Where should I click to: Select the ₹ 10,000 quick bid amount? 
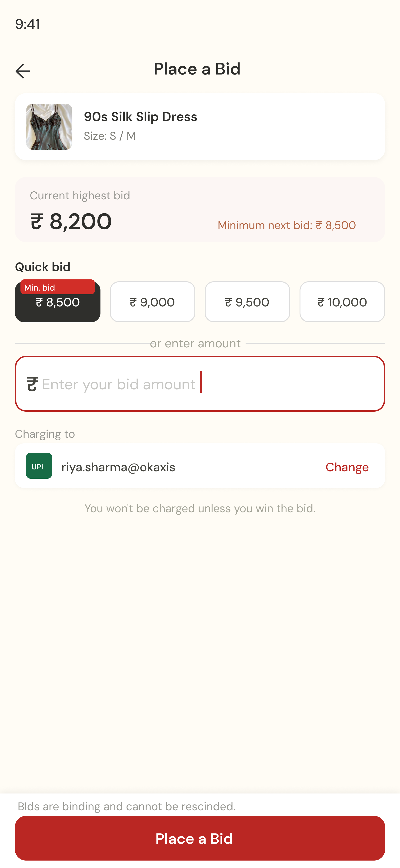[342, 302]
